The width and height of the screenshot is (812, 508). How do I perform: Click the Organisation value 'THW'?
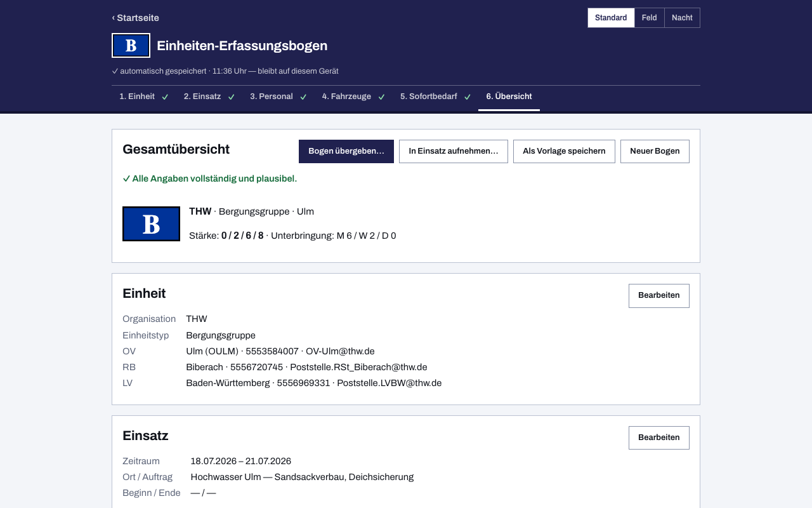click(197, 319)
